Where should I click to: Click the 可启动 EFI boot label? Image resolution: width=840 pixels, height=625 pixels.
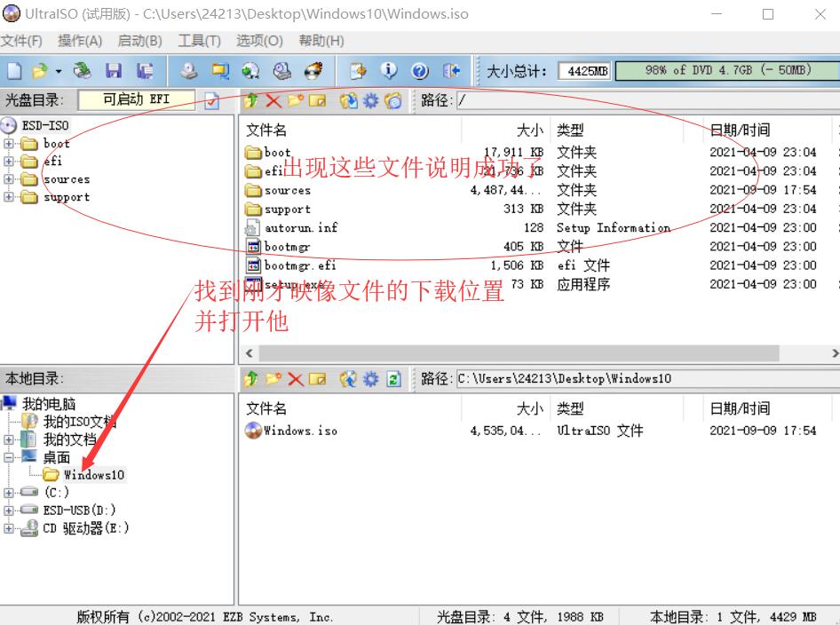137,99
